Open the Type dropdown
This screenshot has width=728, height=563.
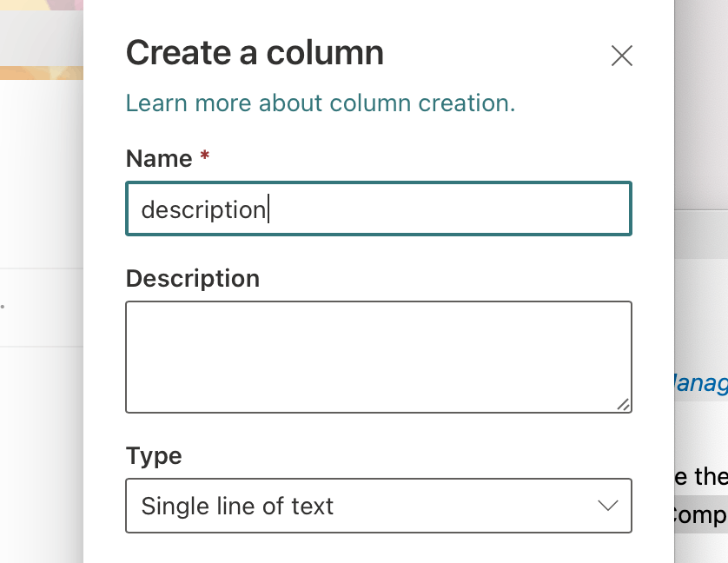click(x=378, y=506)
